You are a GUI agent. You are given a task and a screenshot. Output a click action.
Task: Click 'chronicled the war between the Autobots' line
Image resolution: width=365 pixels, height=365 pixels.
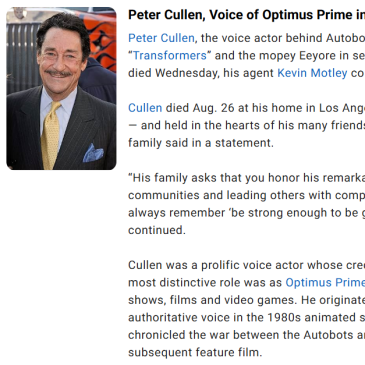(x=246, y=335)
